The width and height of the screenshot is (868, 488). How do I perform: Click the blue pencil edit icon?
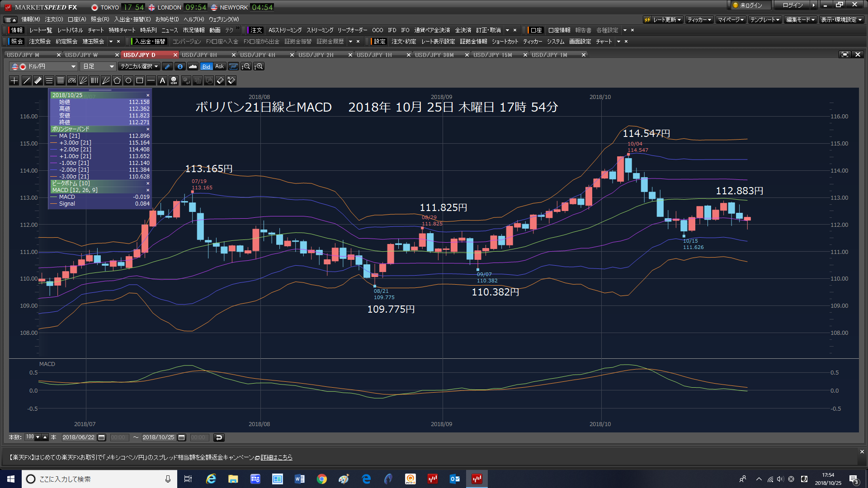pyautogui.click(x=167, y=66)
